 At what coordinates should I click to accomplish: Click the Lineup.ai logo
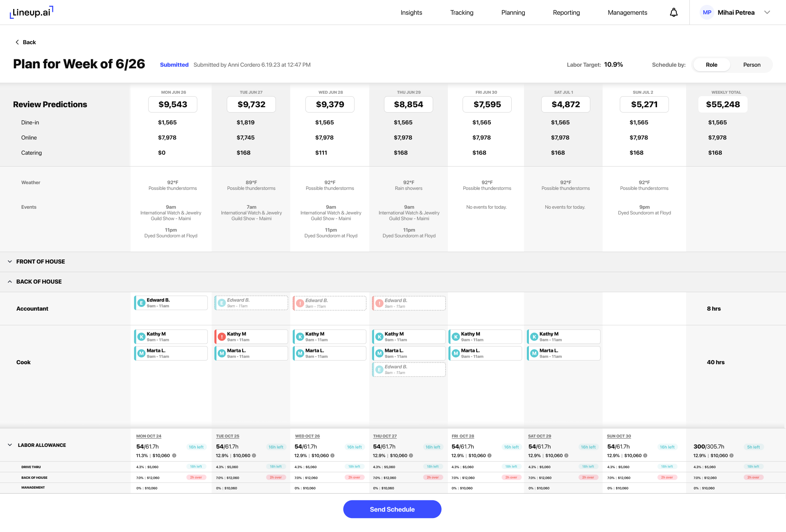[32, 12]
